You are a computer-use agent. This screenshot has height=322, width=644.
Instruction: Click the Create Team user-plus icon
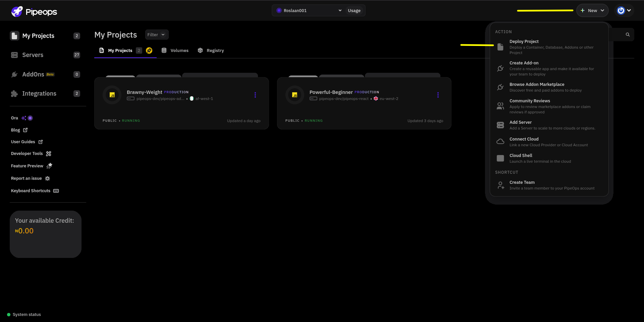[x=500, y=185]
